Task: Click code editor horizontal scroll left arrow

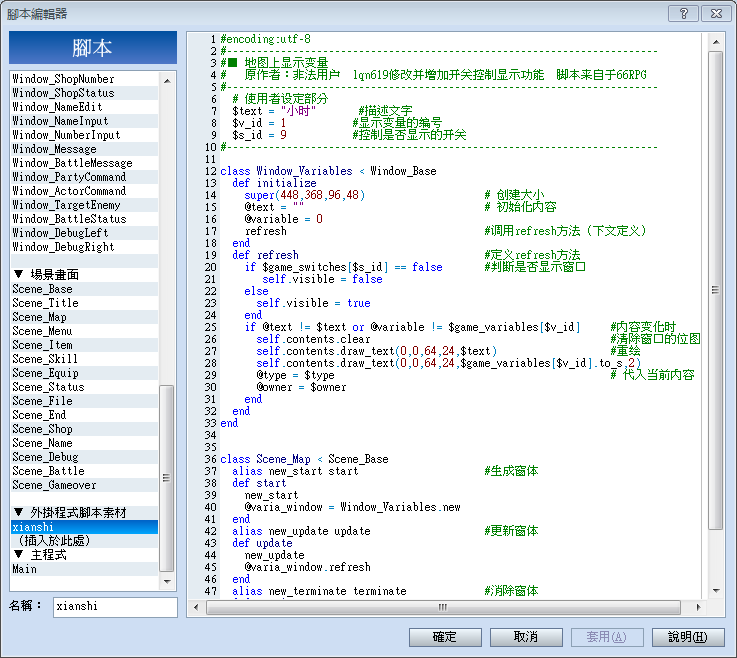Action: (x=196, y=607)
